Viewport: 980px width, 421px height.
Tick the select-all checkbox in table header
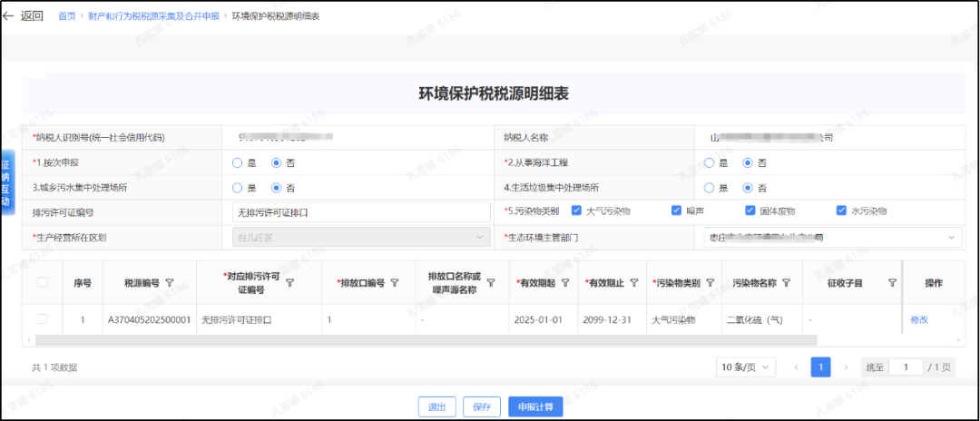pos(43,282)
